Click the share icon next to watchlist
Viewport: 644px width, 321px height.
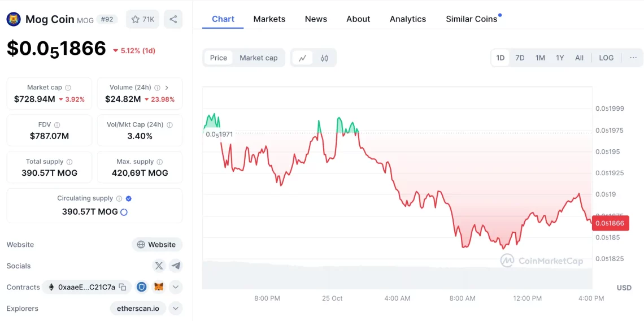point(173,19)
